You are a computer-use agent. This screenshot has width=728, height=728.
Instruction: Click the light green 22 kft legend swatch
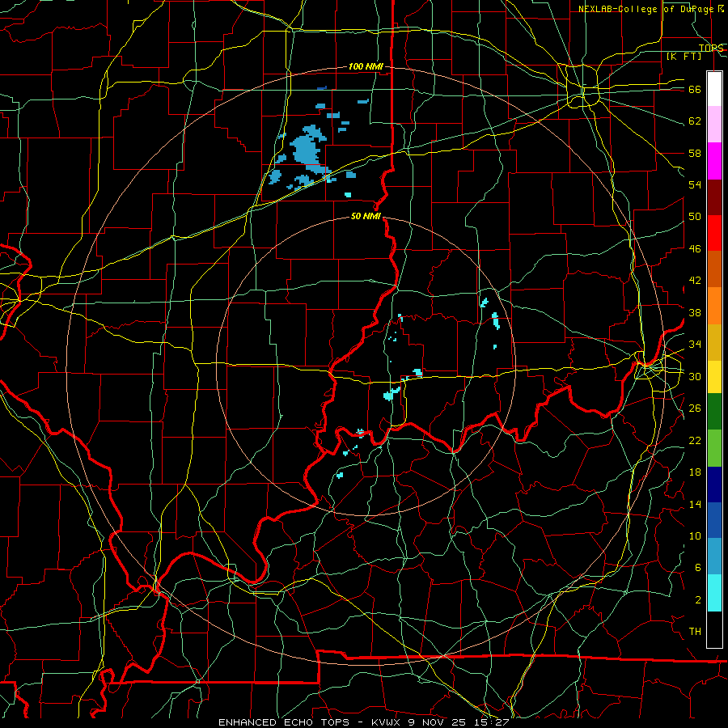click(714, 448)
